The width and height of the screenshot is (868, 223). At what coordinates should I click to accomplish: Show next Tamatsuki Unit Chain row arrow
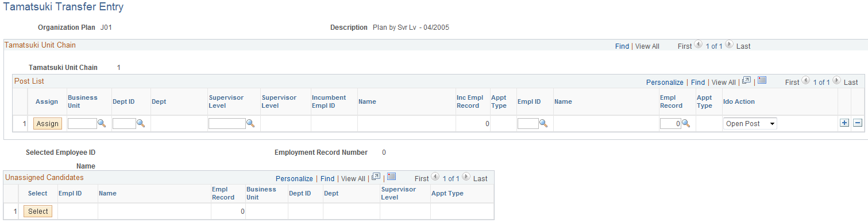coord(729,45)
